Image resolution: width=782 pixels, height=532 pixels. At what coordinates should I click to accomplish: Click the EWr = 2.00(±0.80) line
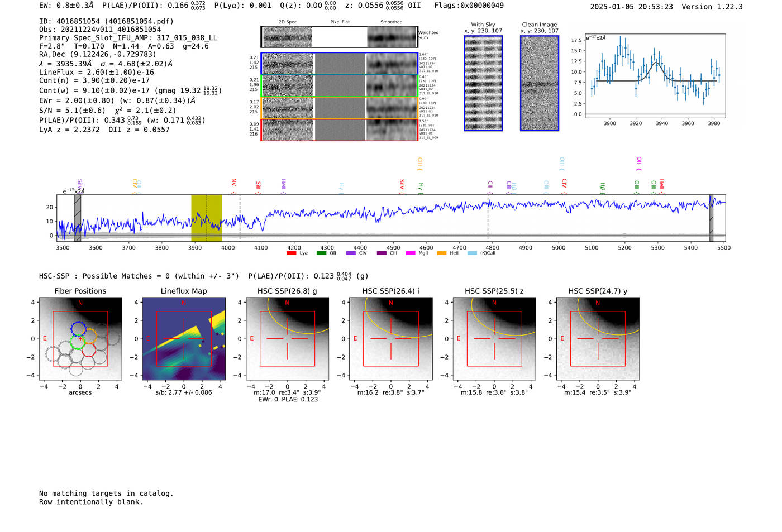(117, 100)
